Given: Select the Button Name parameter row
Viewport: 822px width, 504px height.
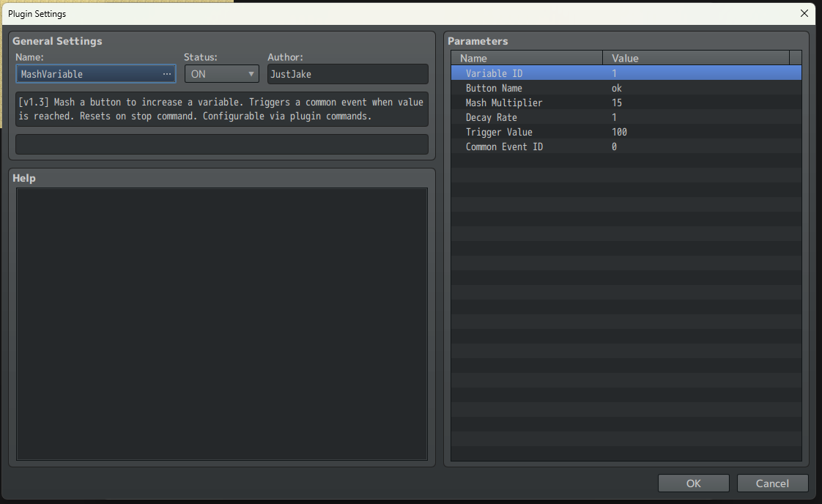Looking at the screenshot, I should point(626,88).
